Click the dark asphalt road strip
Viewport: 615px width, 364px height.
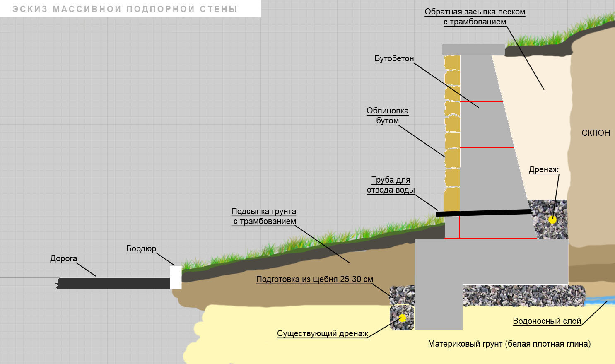point(113,283)
